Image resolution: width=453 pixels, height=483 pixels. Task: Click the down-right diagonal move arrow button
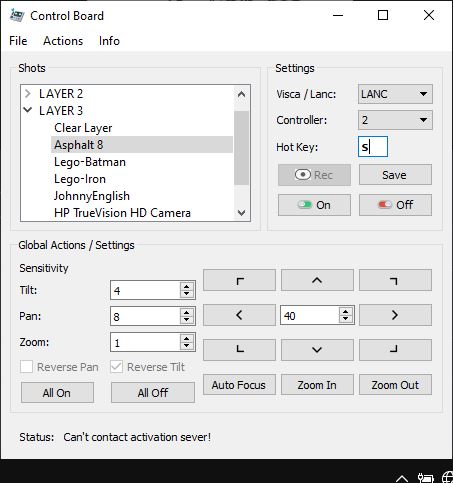(x=395, y=350)
